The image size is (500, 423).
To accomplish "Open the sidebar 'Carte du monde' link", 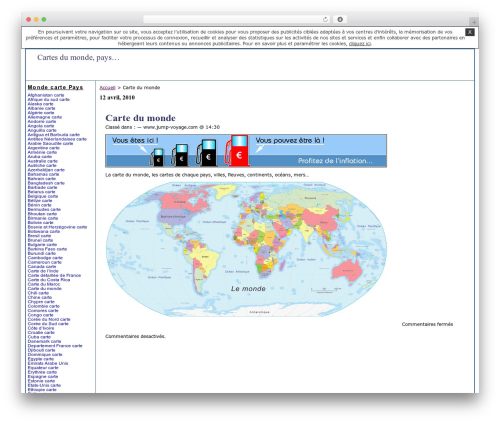I will pos(45,288).
